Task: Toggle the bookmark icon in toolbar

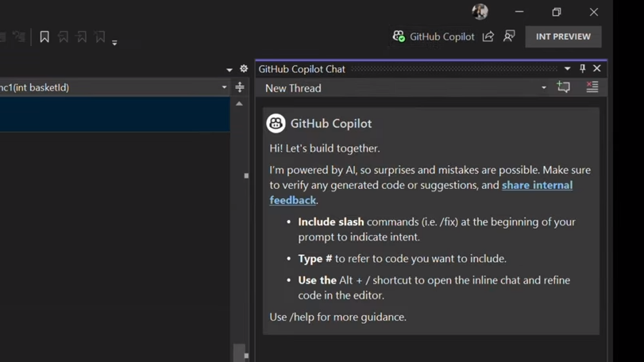Action: 44,37
